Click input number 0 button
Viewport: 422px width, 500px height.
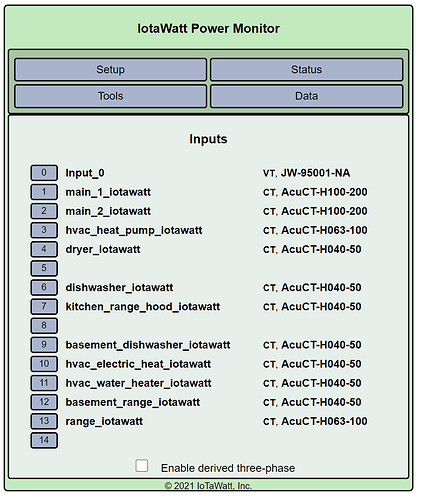(x=44, y=173)
